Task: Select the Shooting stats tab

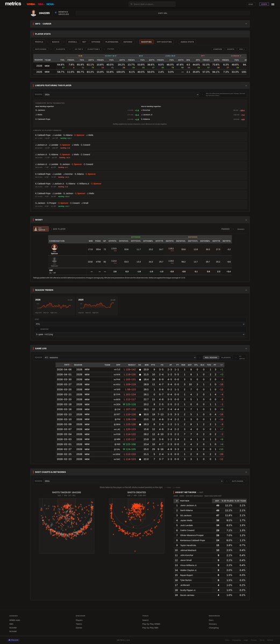Action: coord(146,42)
